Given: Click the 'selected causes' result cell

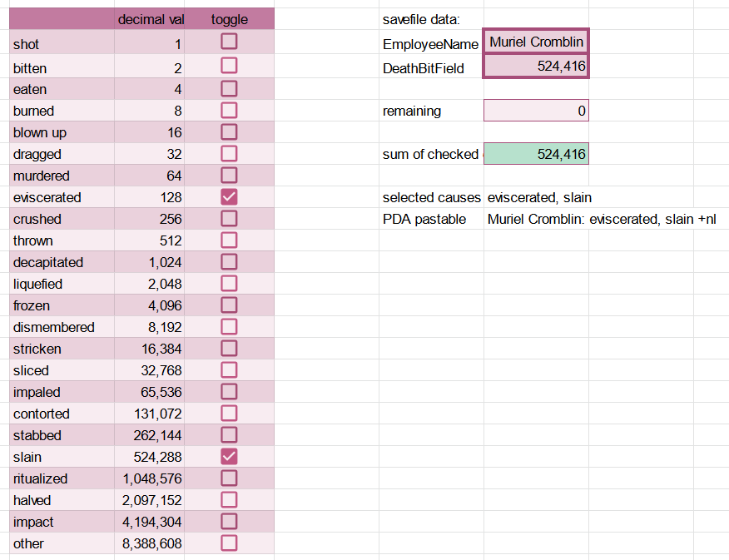Looking at the screenshot, I should point(540,198).
